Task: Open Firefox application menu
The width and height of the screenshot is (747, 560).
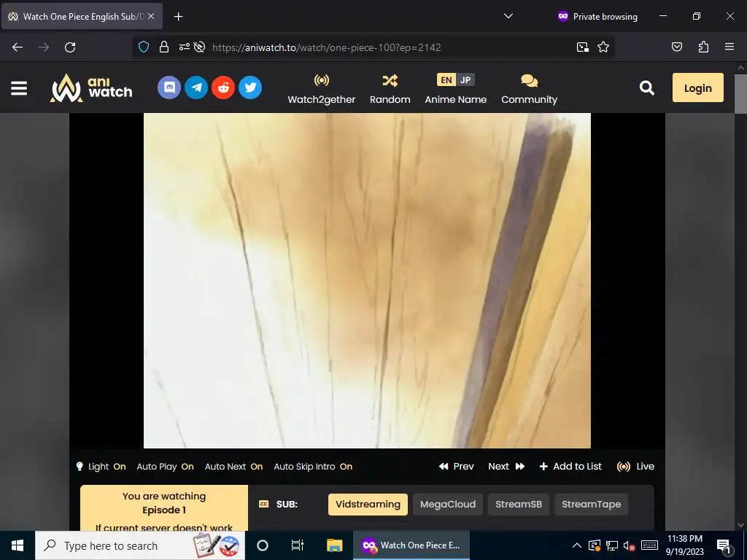Action: coord(729,47)
